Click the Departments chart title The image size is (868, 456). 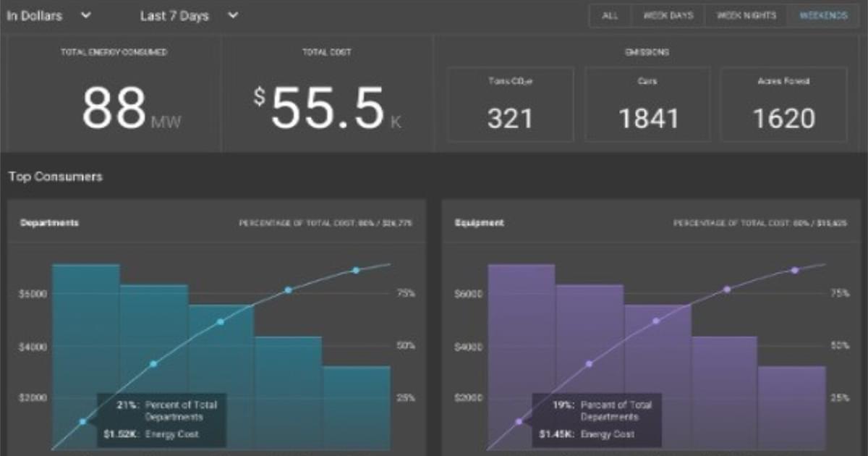(x=50, y=223)
